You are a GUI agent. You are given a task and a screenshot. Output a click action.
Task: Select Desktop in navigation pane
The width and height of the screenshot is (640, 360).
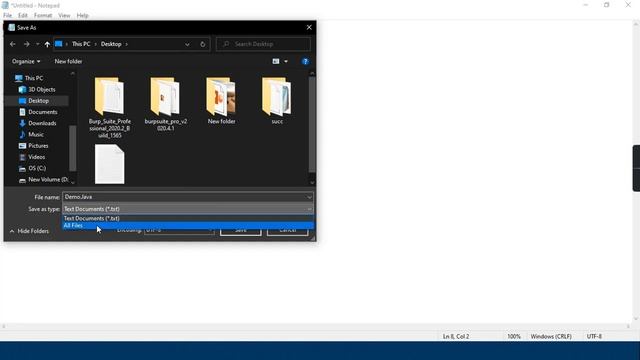37,101
